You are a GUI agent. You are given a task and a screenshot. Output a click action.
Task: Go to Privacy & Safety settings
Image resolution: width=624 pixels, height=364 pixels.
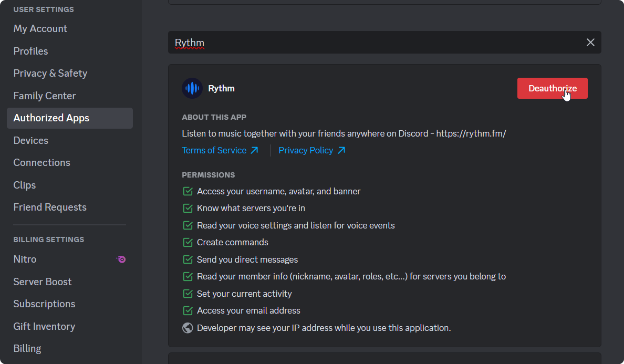(50, 74)
